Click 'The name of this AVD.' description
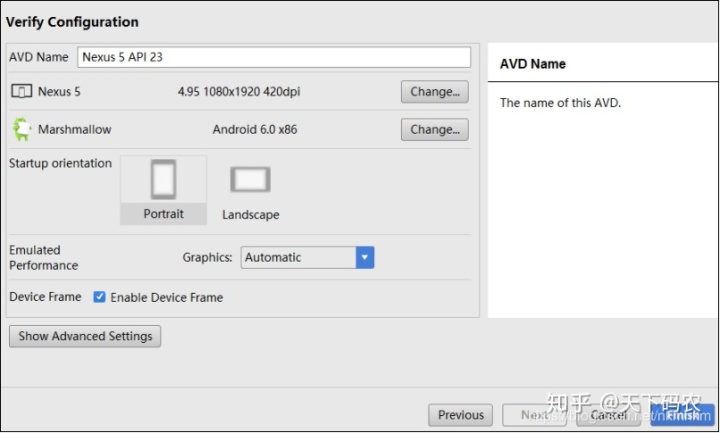Screen dimensions: 720x433 tap(560, 103)
